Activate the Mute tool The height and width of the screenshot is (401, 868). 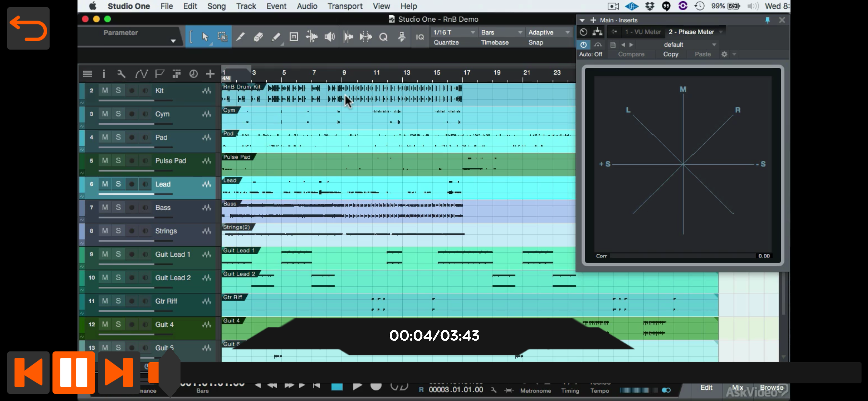tap(294, 36)
